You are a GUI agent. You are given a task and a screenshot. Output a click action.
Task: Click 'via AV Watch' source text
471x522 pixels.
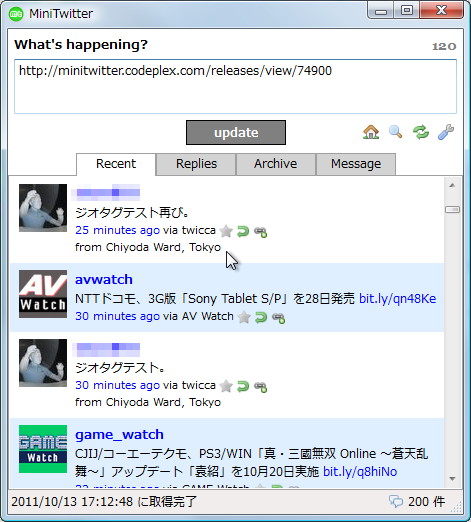point(198,316)
